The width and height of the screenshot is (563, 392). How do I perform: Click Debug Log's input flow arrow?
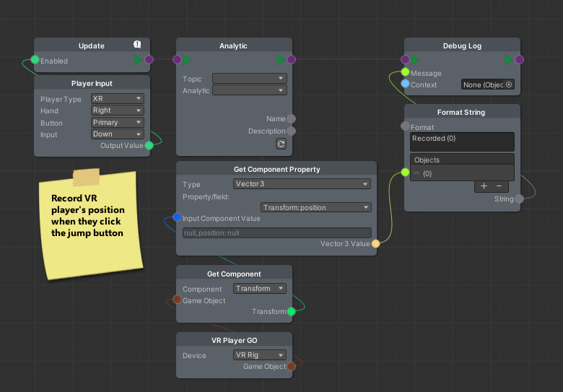[415, 60]
